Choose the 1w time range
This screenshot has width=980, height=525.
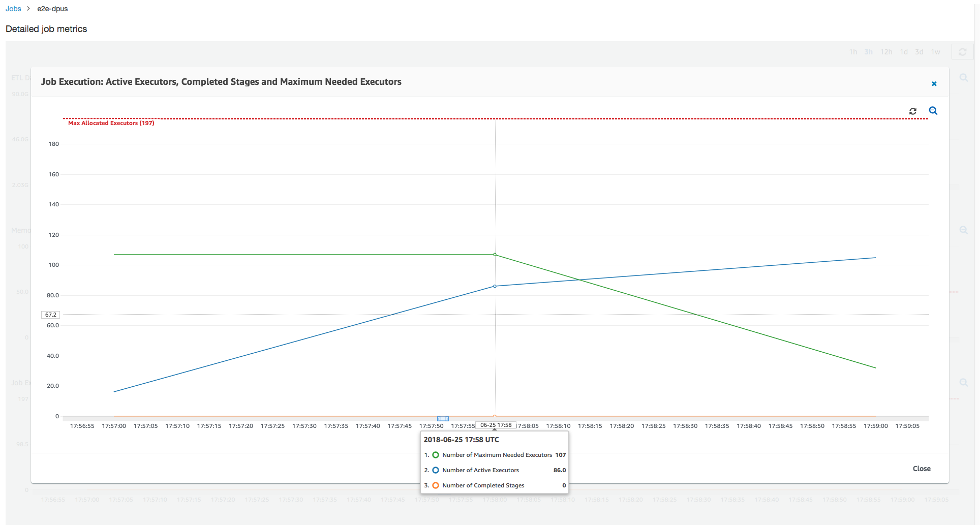pyautogui.click(x=935, y=52)
